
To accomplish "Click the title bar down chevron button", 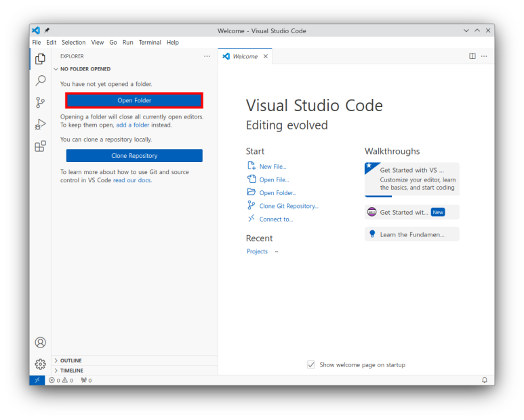I will point(466,30).
